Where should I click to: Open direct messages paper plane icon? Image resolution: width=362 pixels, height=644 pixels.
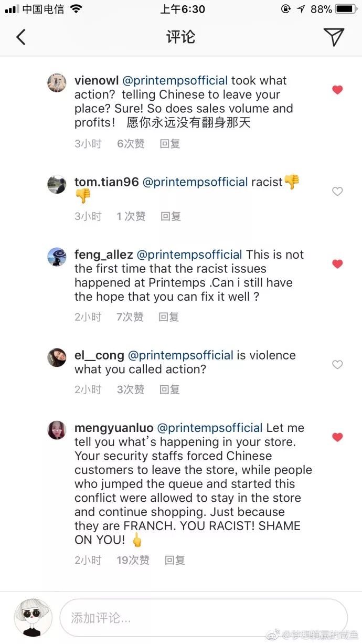click(334, 36)
